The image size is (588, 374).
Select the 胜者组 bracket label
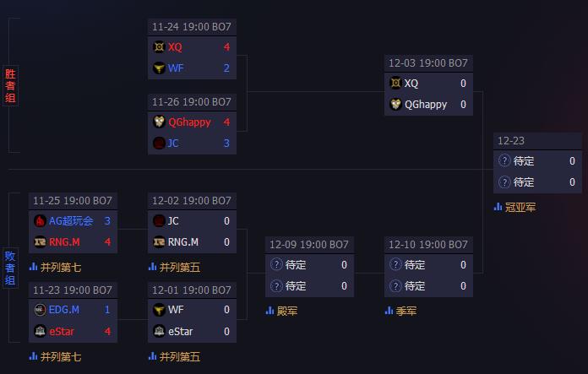10,86
